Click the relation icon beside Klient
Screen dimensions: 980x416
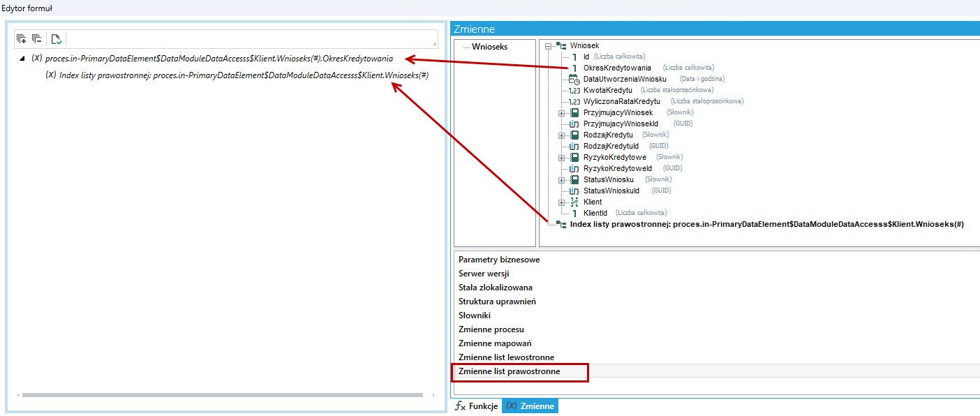pyautogui.click(x=574, y=202)
